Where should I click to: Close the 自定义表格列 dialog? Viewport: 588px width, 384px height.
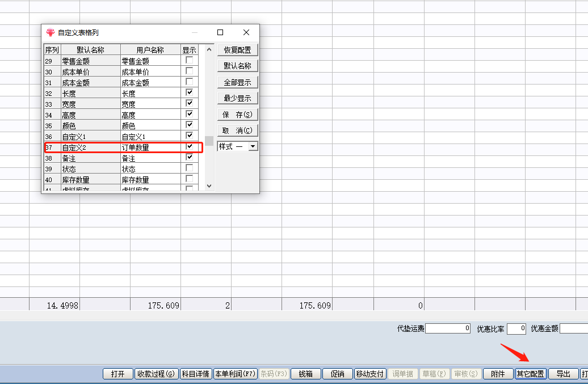click(246, 32)
